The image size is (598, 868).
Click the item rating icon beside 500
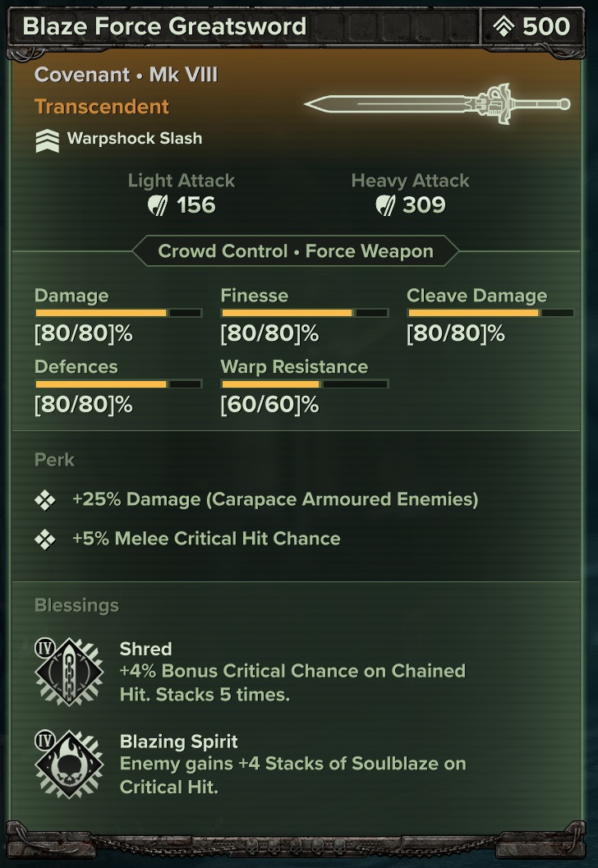[503, 27]
